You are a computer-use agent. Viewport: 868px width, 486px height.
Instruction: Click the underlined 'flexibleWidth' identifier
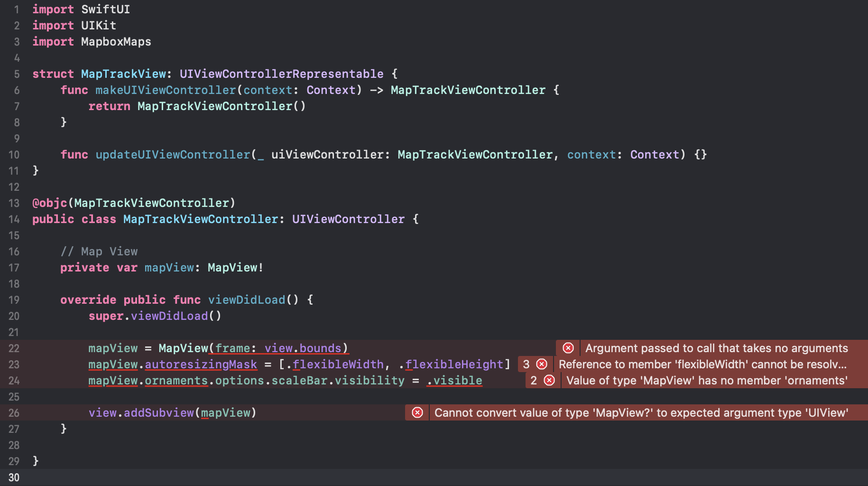338,364
